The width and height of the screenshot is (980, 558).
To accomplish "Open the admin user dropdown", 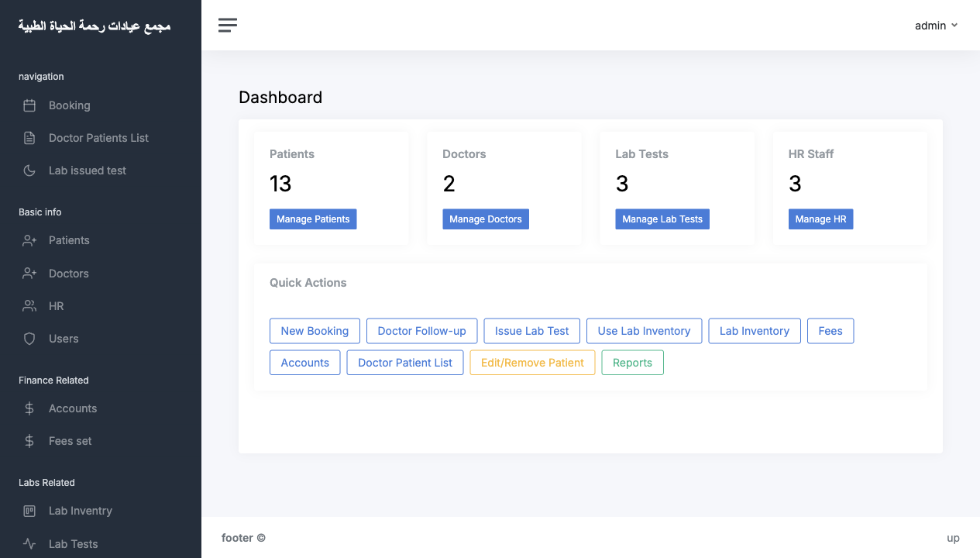I will 936,26.
